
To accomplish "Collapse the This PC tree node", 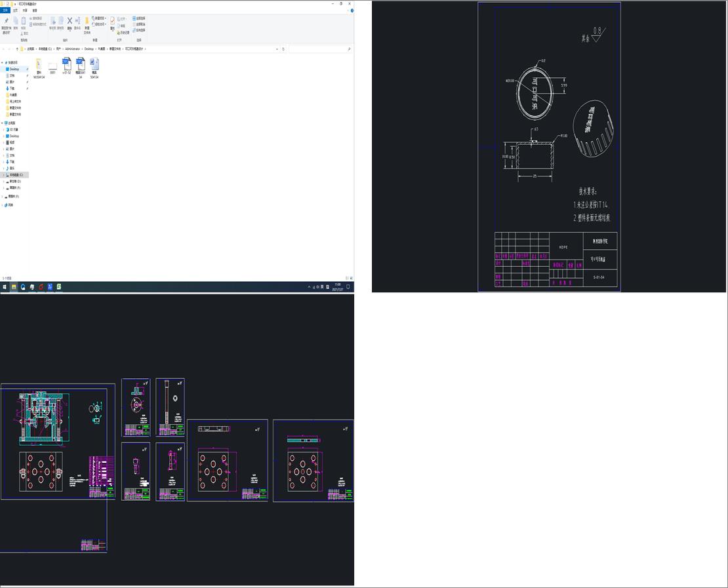I will coord(3,123).
